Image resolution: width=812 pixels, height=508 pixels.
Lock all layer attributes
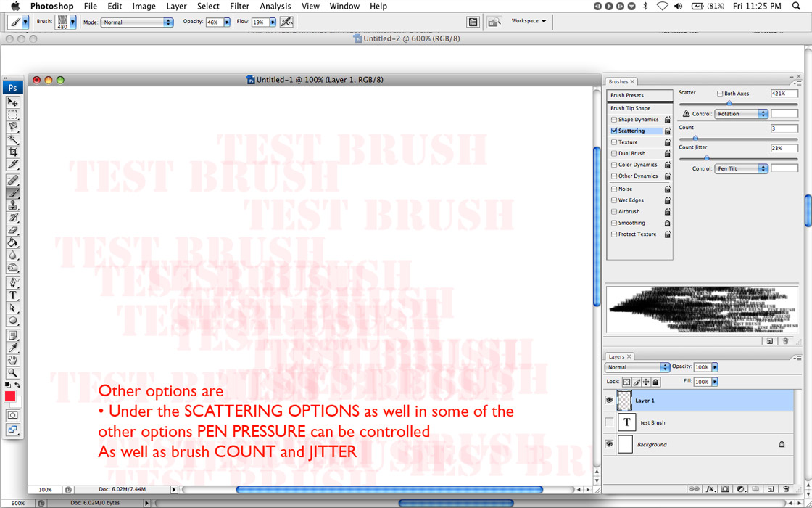[655, 382]
